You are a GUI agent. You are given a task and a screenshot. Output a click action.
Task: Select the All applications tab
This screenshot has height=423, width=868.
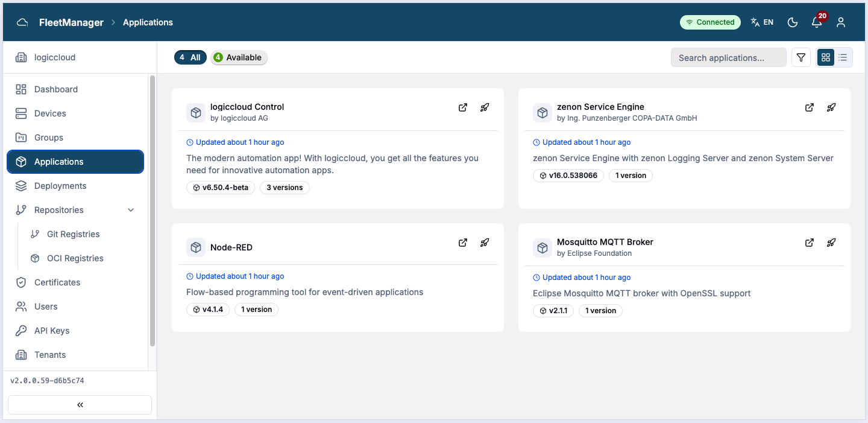coord(190,57)
